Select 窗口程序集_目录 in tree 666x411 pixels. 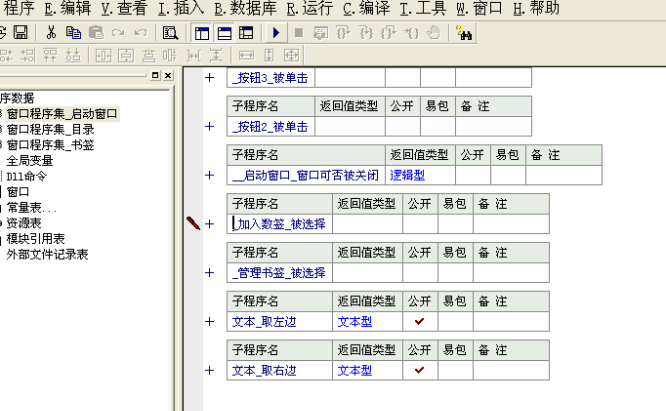51,129
